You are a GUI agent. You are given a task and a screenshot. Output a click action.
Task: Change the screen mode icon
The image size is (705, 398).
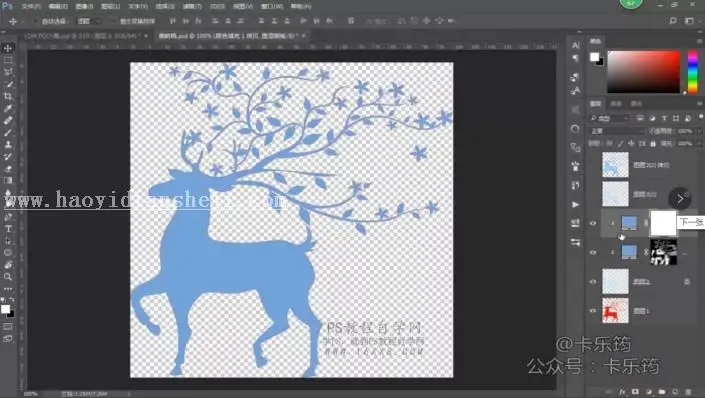pyautogui.click(x=8, y=339)
